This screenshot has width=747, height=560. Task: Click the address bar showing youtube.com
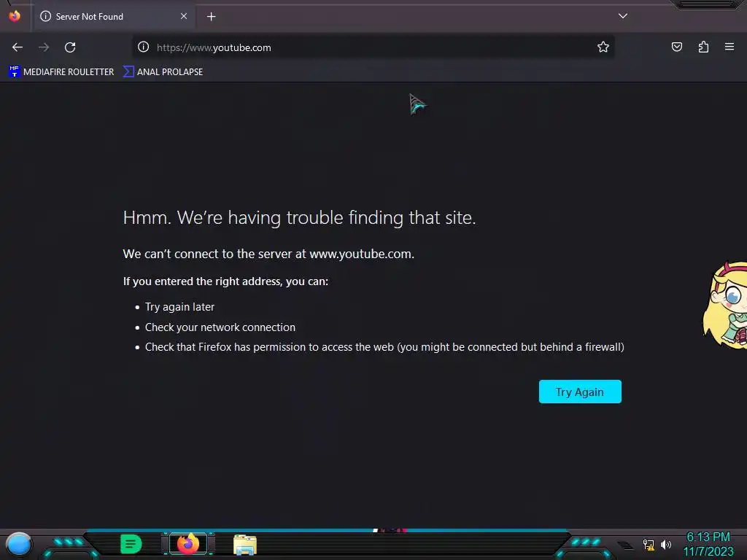point(373,47)
